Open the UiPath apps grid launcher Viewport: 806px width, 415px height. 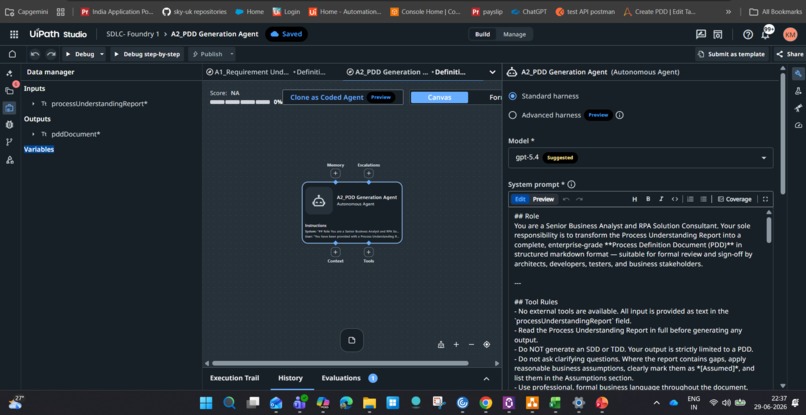pyautogui.click(x=14, y=34)
